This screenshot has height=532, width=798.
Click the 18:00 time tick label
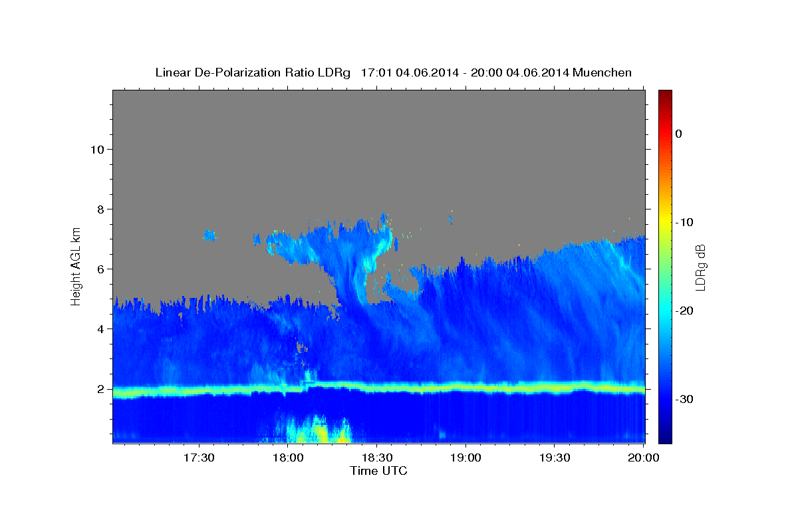point(287,458)
